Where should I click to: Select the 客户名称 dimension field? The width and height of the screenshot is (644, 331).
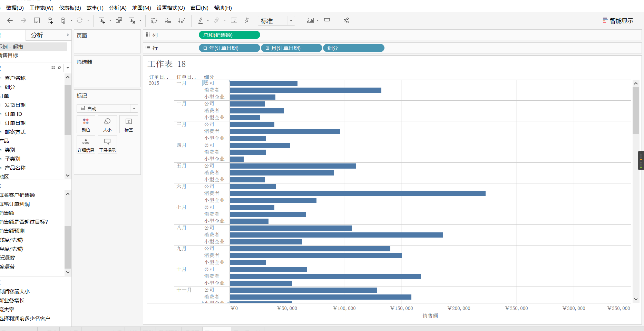15,78
